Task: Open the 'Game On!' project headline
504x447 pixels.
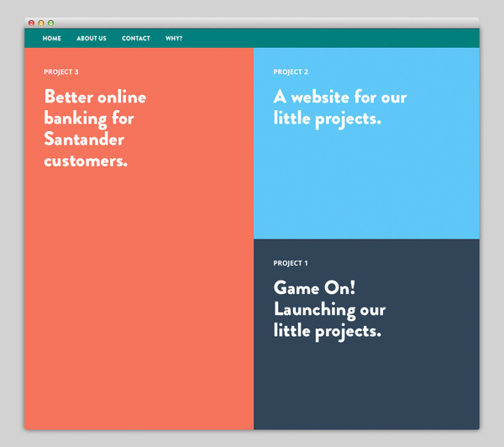Action: (329, 309)
